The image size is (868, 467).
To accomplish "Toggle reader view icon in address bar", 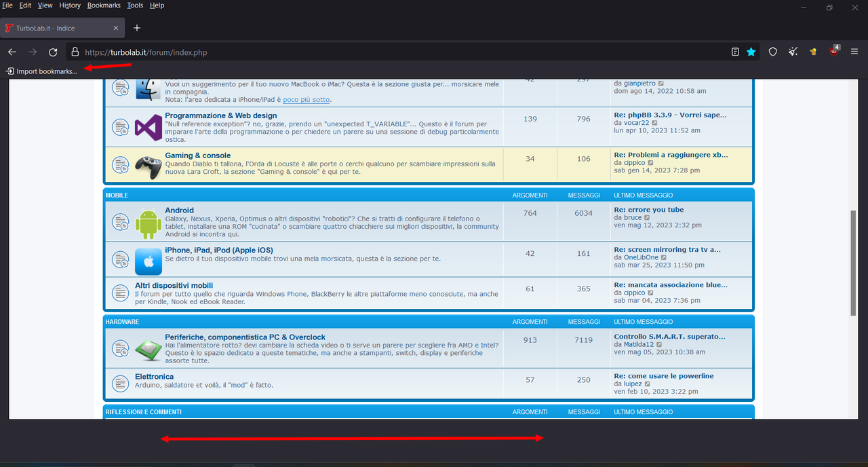I will pyautogui.click(x=736, y=52).
